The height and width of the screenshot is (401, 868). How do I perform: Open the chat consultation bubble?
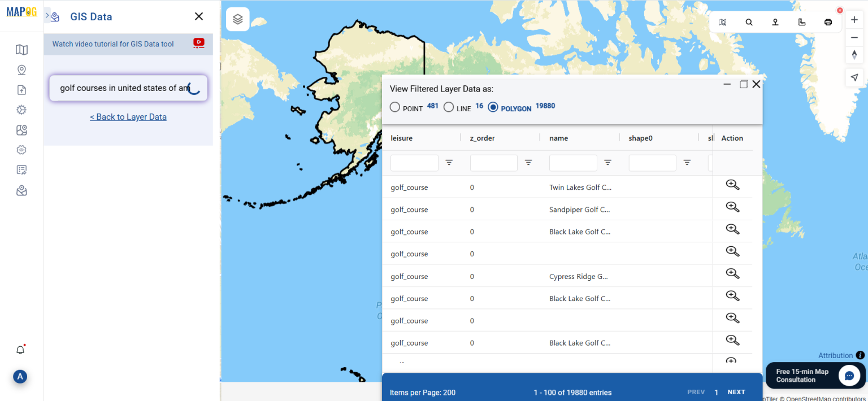849,376
